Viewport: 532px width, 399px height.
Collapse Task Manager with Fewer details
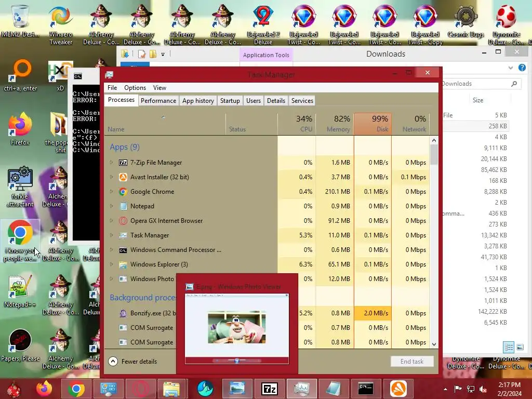[132, 362]
